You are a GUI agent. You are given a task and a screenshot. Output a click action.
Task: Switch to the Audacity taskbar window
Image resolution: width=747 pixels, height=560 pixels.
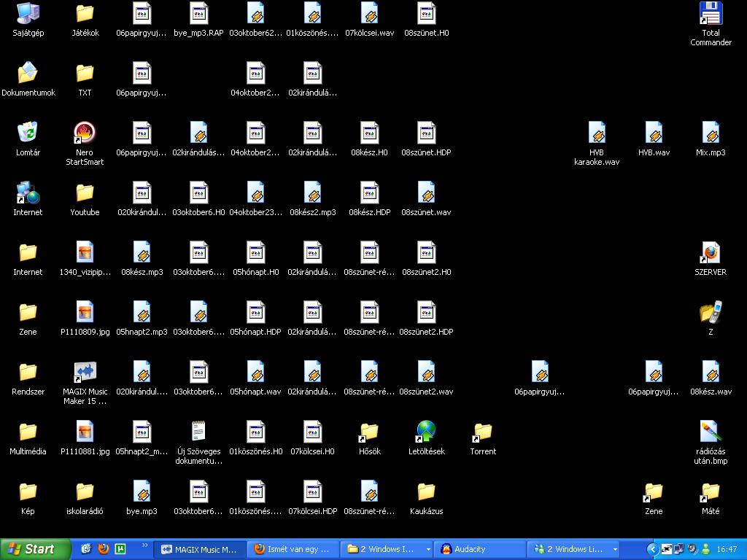pyautogui.click(x=480, y=549)
